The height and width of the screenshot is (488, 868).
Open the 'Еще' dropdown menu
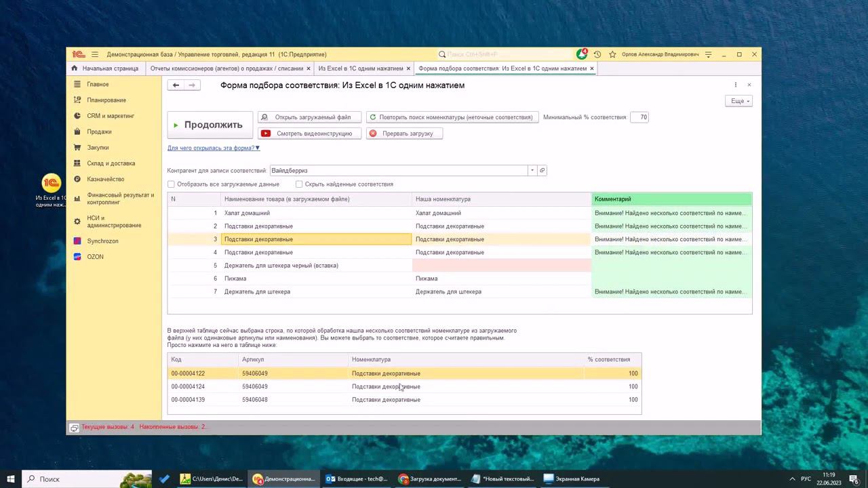coord(738,101)
